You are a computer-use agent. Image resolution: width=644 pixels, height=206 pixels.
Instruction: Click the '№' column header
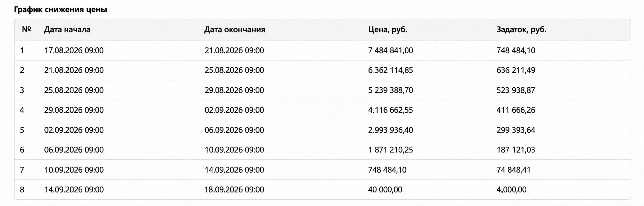26,29
